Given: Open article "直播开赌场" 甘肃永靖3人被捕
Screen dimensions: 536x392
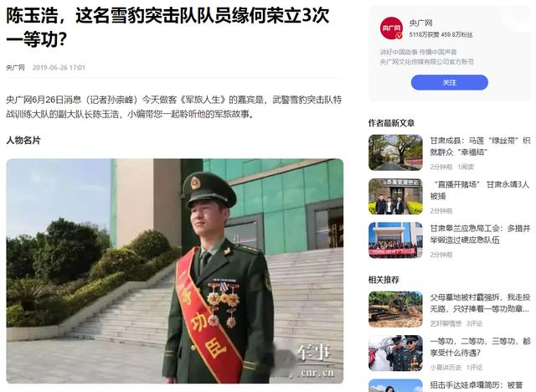Looking at the screenshot, I should [480, 190].
